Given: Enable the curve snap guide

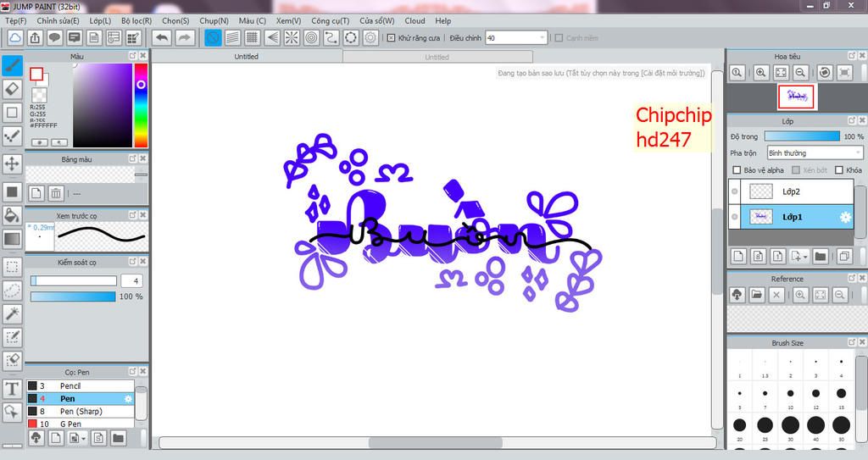Looking at the screenshot, I should tap(331, 37).
